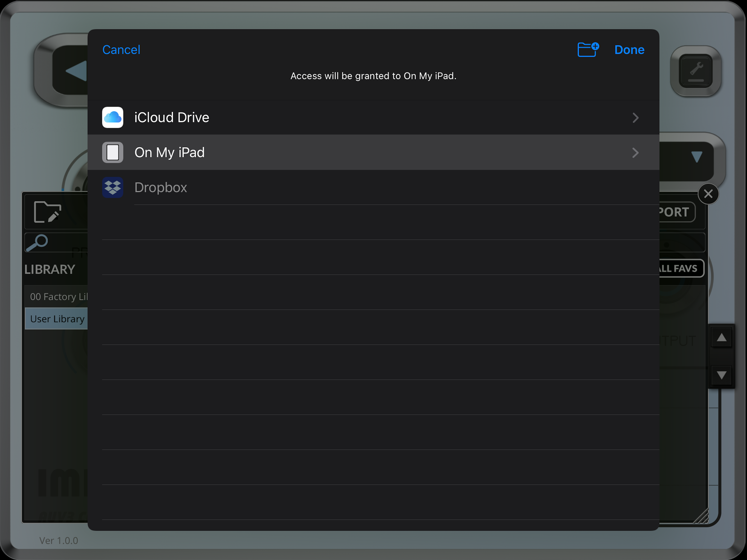The image size is (747, 560).
Task: Close the library panel with X
Action: pos(708,194)
